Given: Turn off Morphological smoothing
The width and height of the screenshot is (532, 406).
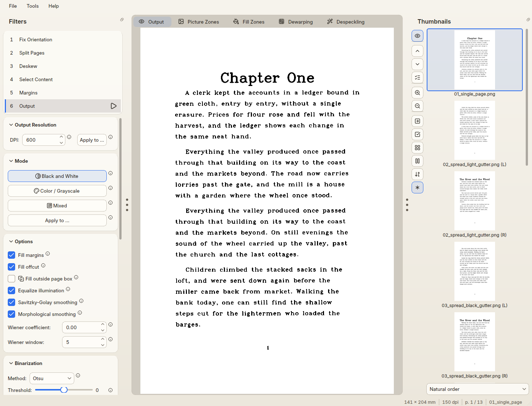Looking at the screenshot, I should point(11,314).
